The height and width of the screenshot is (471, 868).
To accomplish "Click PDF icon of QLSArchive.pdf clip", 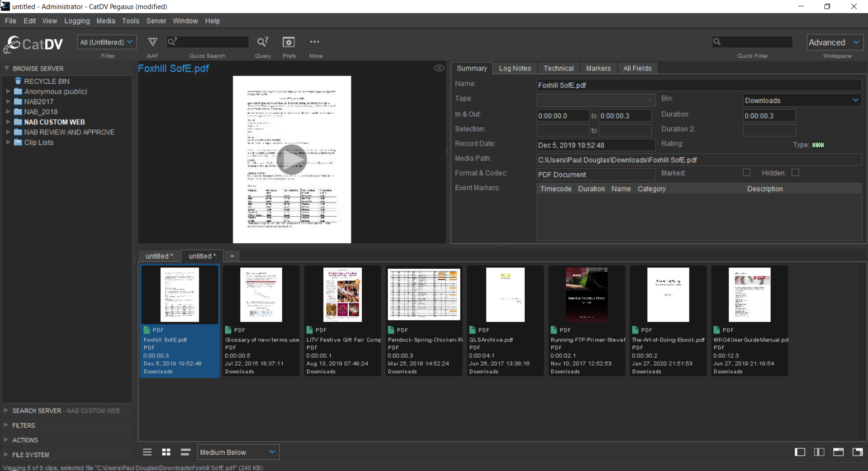I will [472, 330].
